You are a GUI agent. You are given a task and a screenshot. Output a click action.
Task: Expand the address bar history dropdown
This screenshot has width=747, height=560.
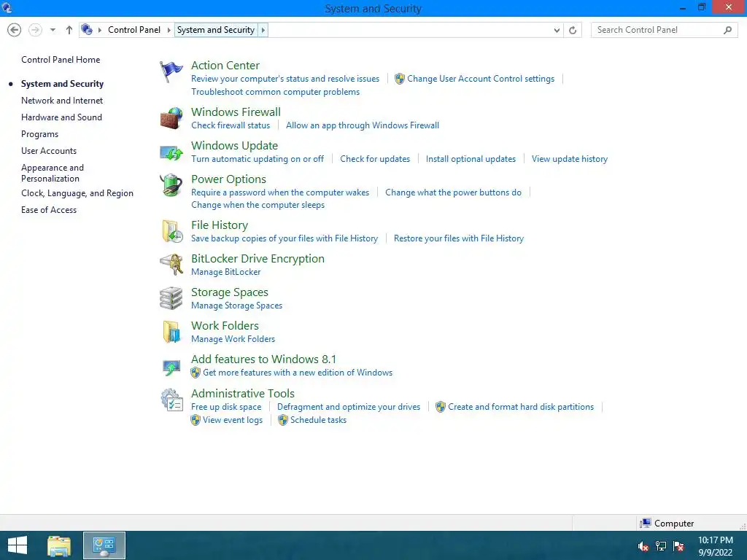click(x=557, y=30)
